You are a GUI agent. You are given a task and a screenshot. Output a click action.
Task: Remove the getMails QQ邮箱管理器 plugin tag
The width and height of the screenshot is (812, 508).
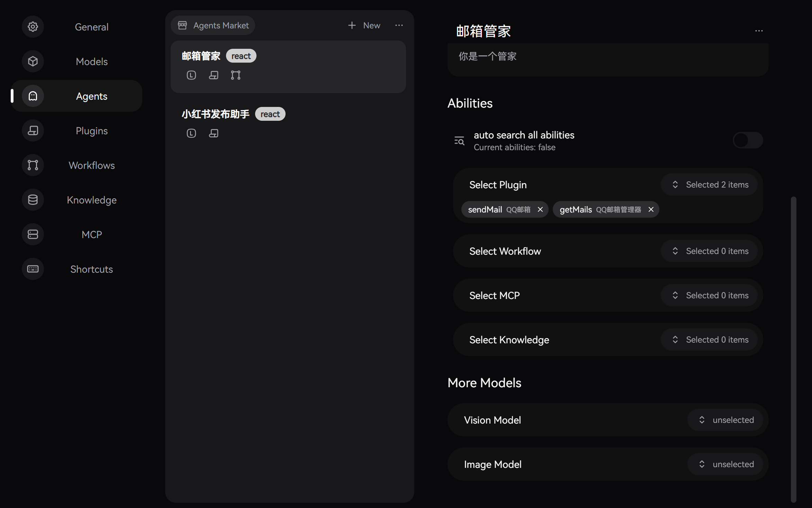(651, 209)
